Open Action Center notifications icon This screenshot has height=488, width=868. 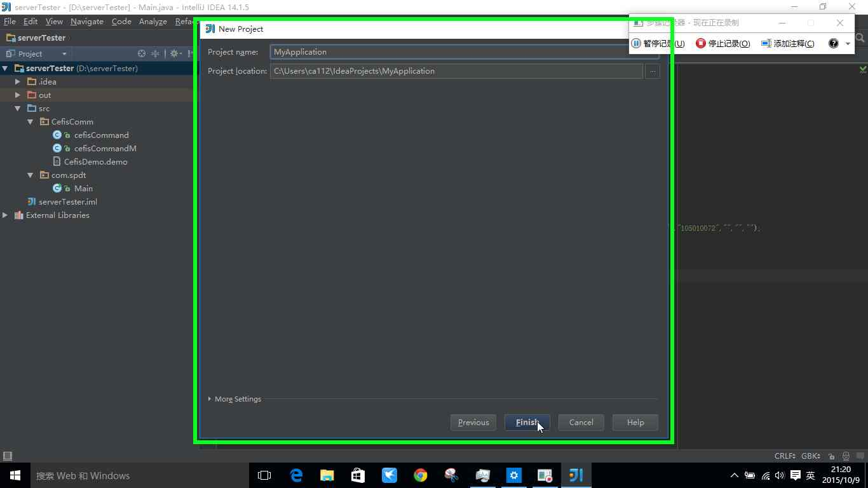pyautogui.click(x=795, y=475)
